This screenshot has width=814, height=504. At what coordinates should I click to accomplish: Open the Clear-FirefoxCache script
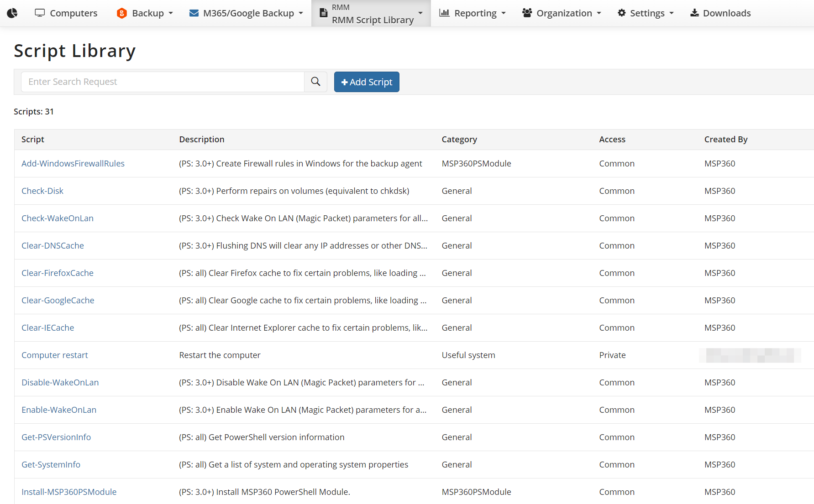point(58,273)
